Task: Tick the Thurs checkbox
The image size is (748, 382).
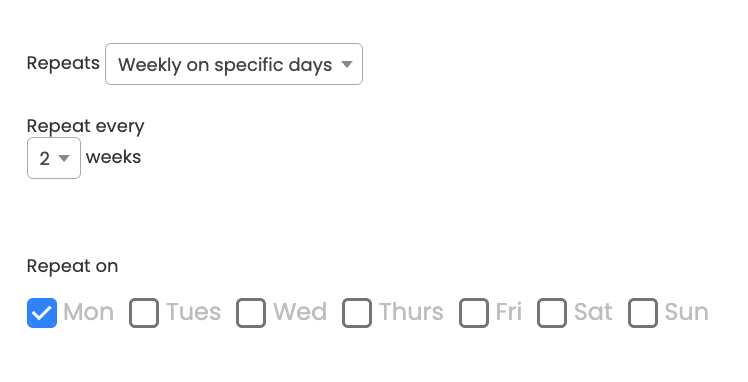Action: point(357,313)
